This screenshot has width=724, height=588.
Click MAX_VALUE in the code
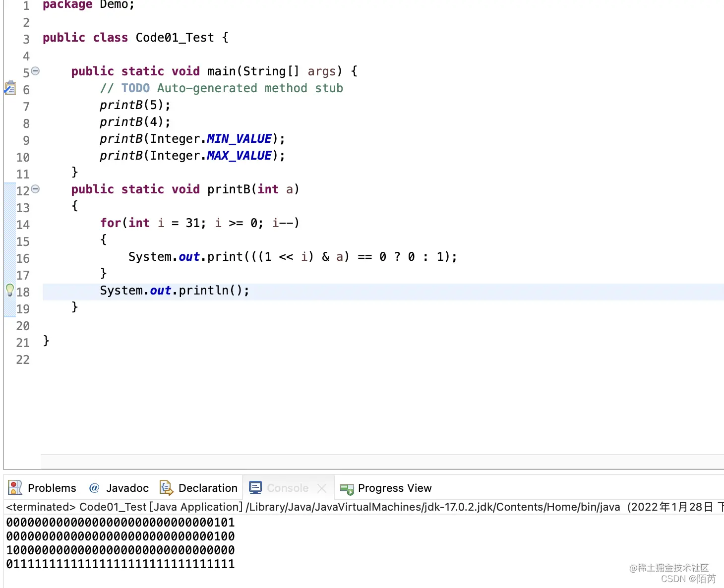click(239, 156)
